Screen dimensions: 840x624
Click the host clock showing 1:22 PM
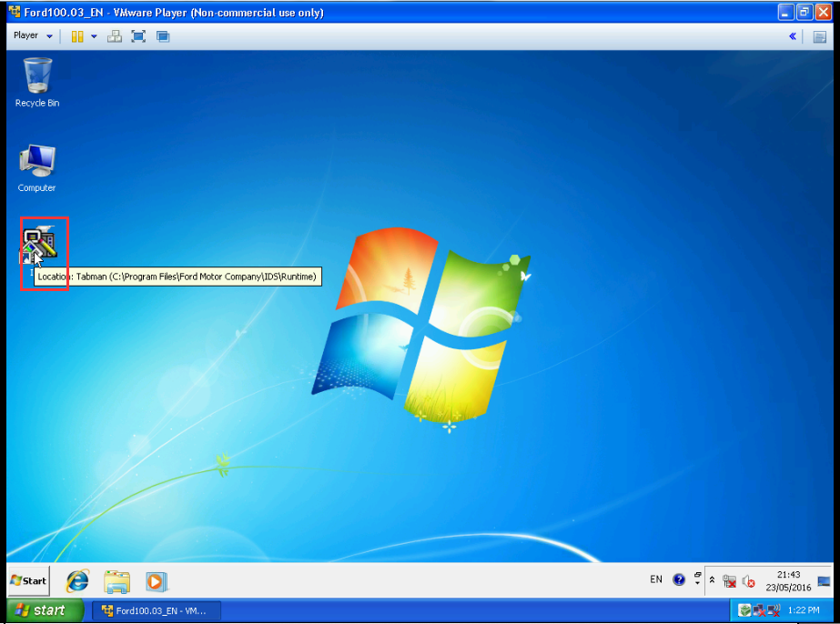click(x=804, y=610)
